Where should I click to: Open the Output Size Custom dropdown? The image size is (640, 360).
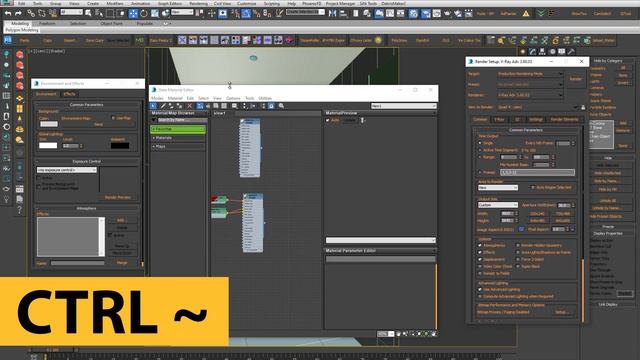click(498, 205)
